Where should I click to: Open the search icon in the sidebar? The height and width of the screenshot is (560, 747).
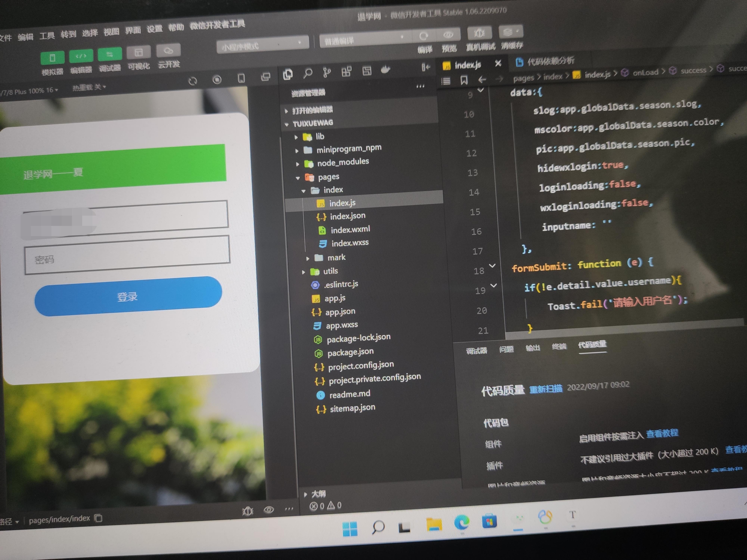pos(308,73)
